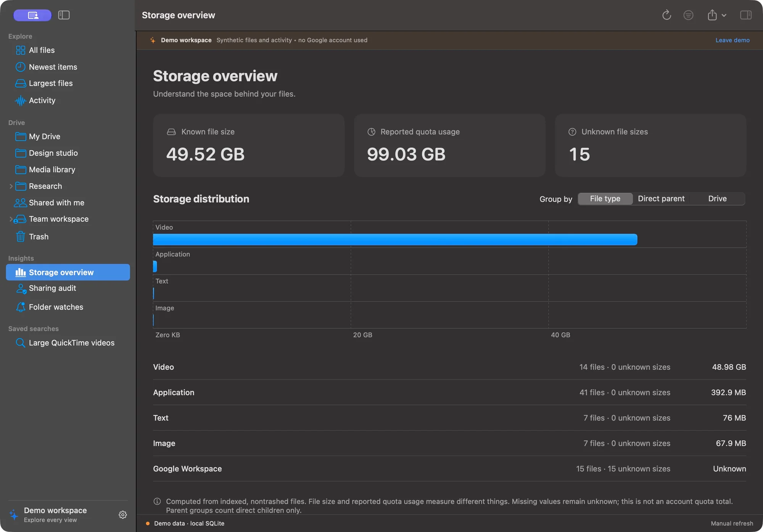Group by Drive segment
Image resolution: width=763 pixels, height=532 pixels.
coord(717,199)
